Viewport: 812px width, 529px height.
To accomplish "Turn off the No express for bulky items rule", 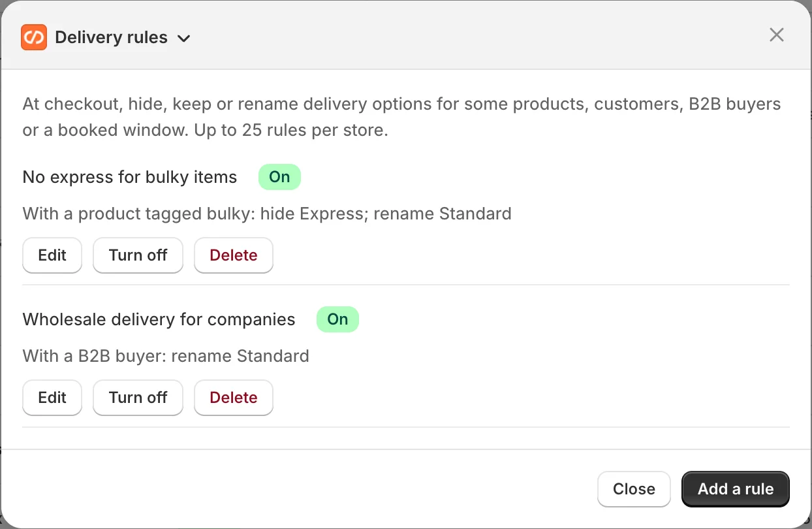I will (x=138, y=255).
